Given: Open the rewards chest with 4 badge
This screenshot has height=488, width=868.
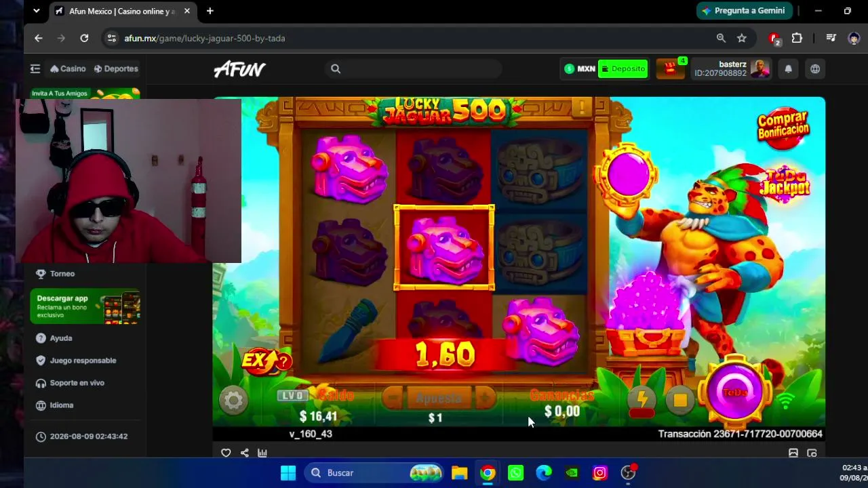Looking at the screenshot, I should point(671,68).
